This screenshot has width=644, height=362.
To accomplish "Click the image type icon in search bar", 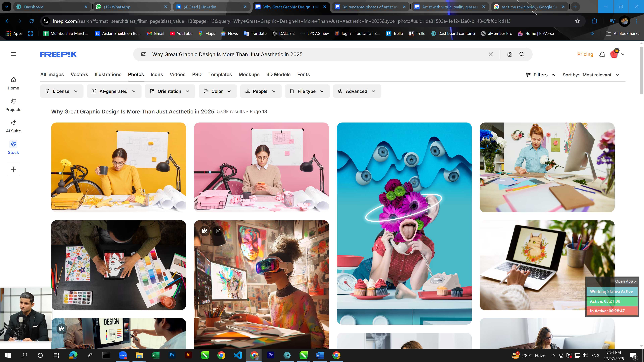I will [144, 54].
